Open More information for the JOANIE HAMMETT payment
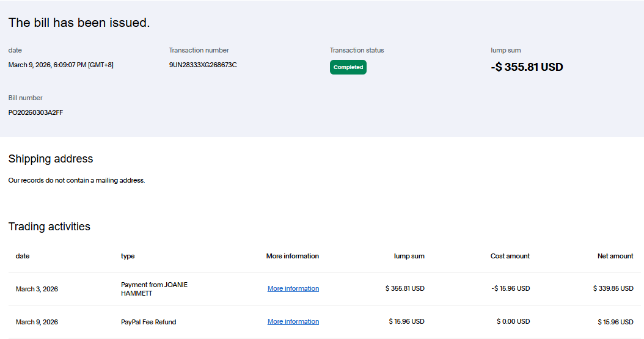The height and width of the screenshot is (339, 644). click(x=293, y=288)
